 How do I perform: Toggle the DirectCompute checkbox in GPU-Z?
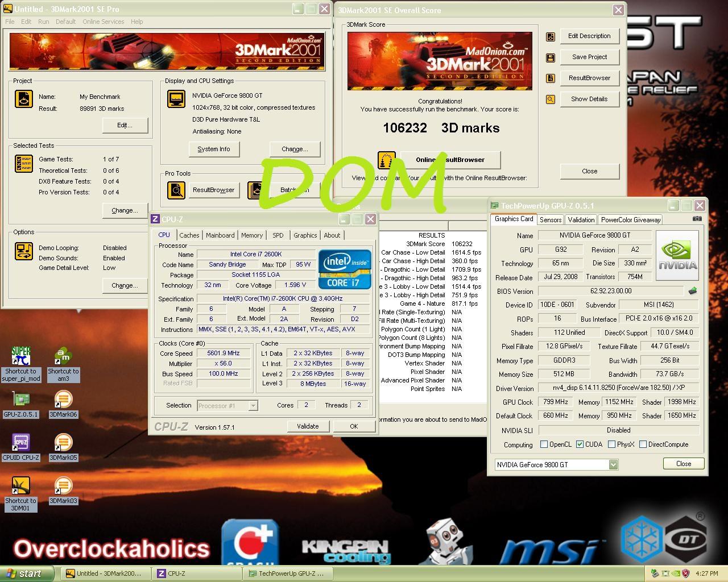tap(643, 444)
